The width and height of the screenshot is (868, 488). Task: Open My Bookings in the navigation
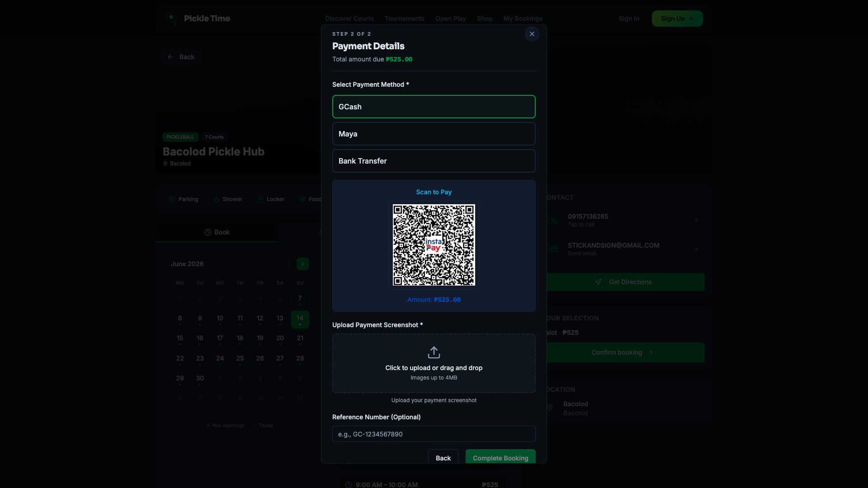pos(523,19)
